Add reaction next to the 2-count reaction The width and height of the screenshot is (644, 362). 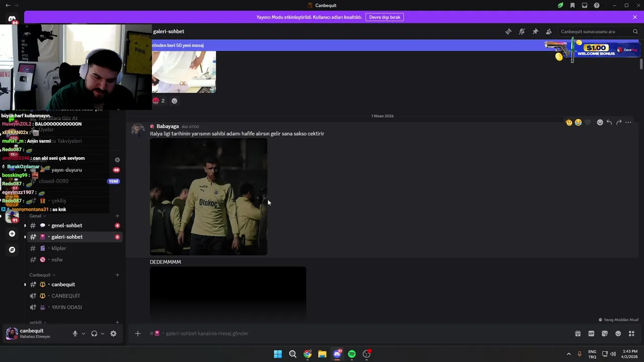(174, 101)
